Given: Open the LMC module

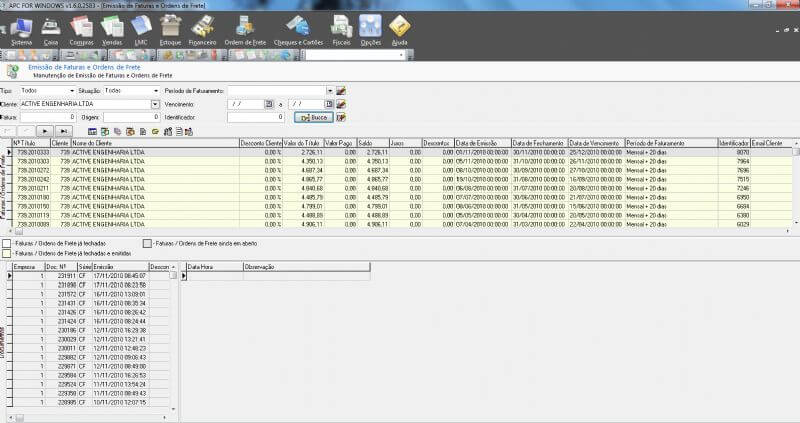Looking at the screenshot, I should click(141, 31).
